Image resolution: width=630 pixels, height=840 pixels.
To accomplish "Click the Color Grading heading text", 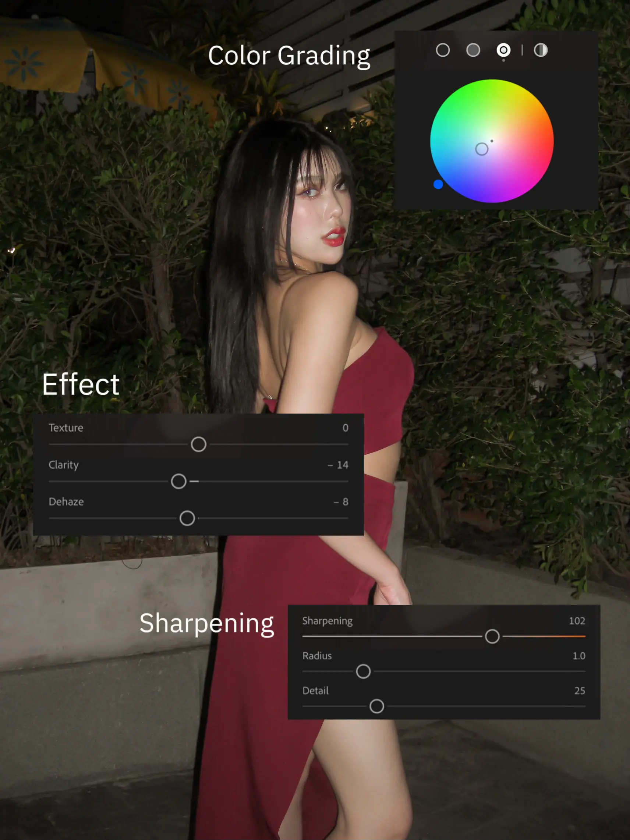I will 289,56.
